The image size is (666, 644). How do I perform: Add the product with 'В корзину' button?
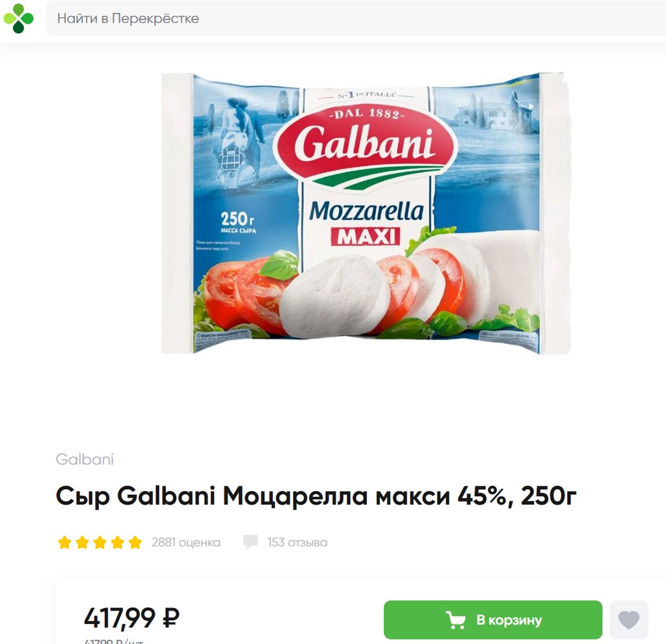(x=493, y=620)
